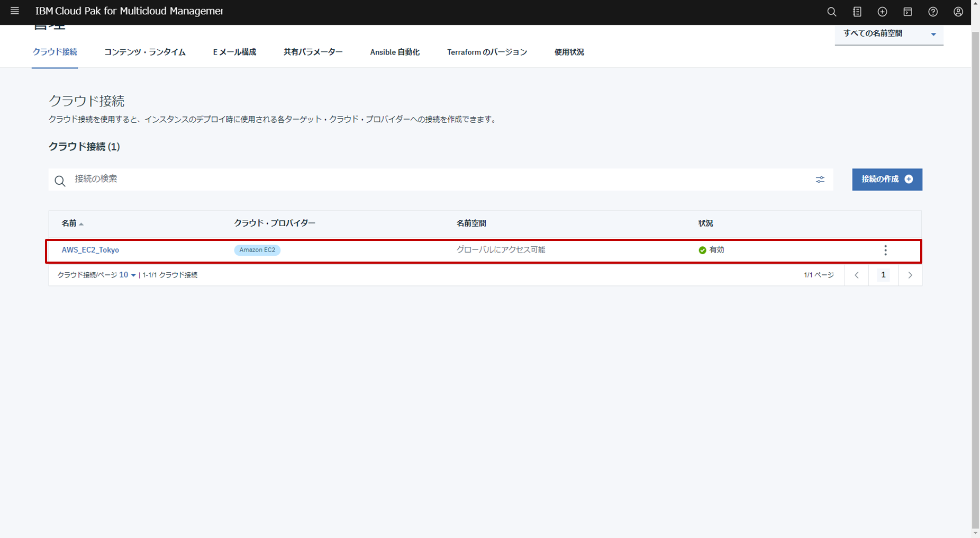Sort by name using the arrow icon
The image size is (980, 538).
pos(81,224)
